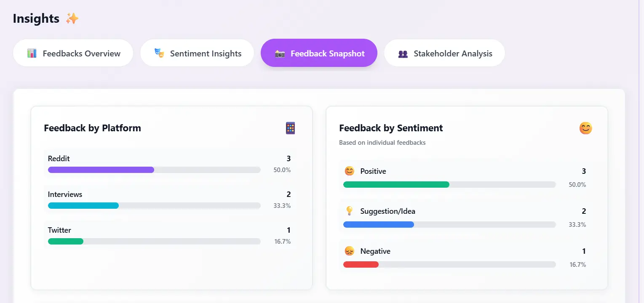Click the sad face icon next to Negative
Viewport: 644px width, 303px height.
(349, 251)
